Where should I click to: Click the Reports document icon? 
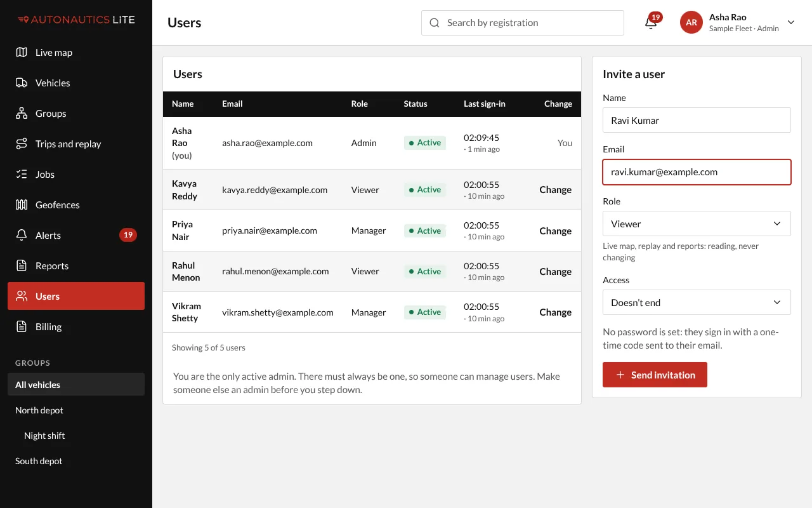tap(22, 265)
